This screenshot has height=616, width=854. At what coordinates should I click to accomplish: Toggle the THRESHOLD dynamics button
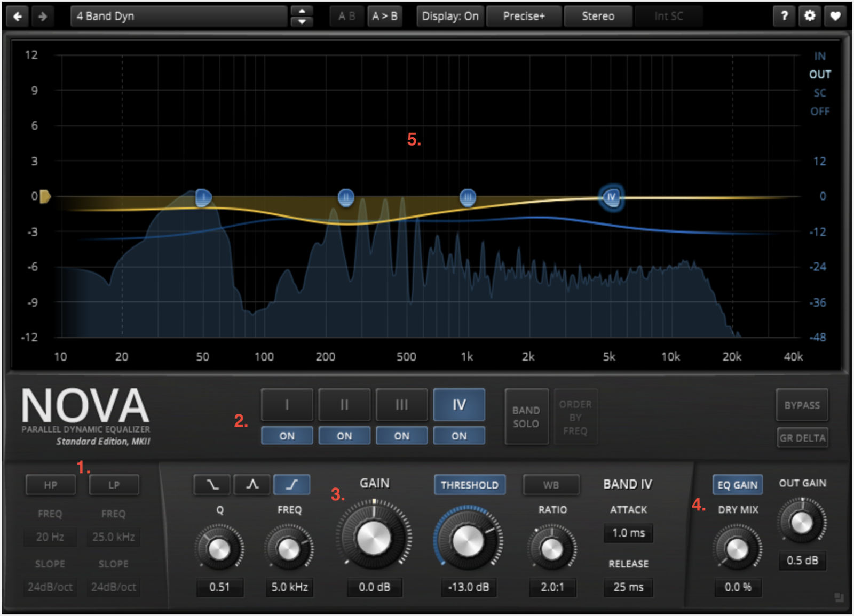(470, 485)
